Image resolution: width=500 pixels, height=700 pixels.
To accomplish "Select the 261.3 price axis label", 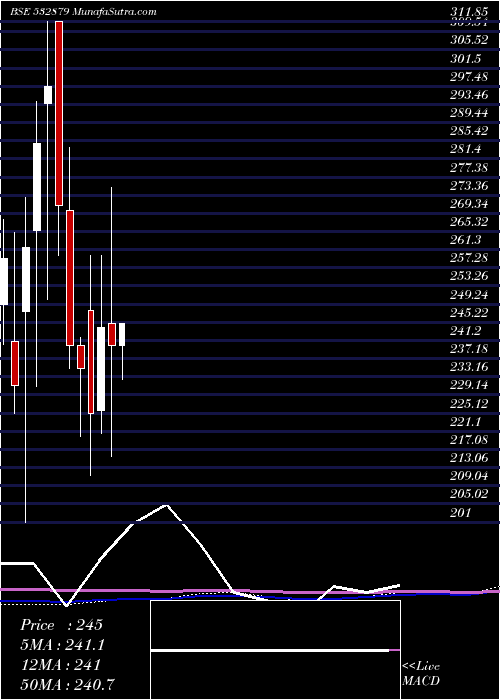I will (x=465, y=241).
